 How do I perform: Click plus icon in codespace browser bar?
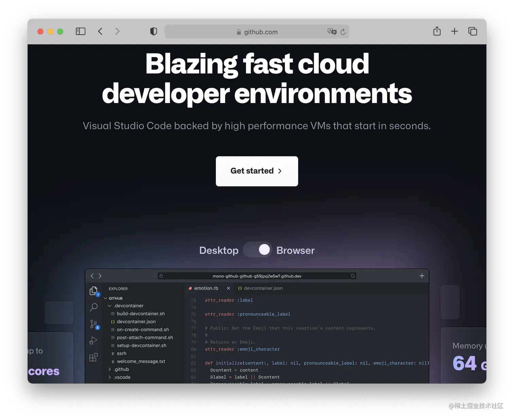pyautogui.click(x=422, y=276)
